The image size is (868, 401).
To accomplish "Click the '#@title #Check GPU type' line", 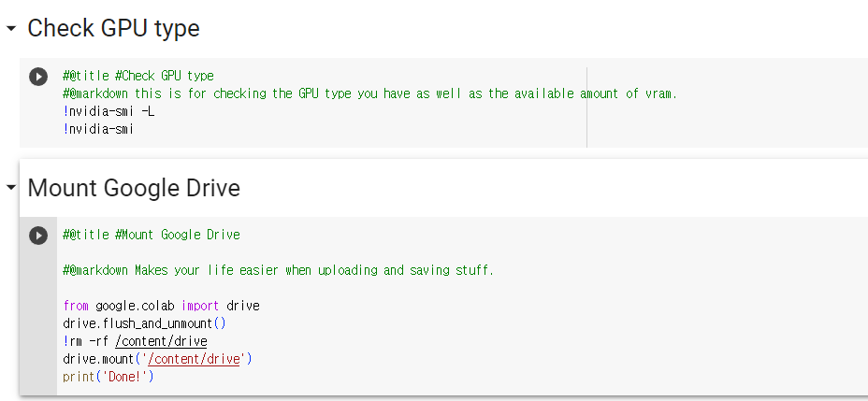I will (138, 76).
